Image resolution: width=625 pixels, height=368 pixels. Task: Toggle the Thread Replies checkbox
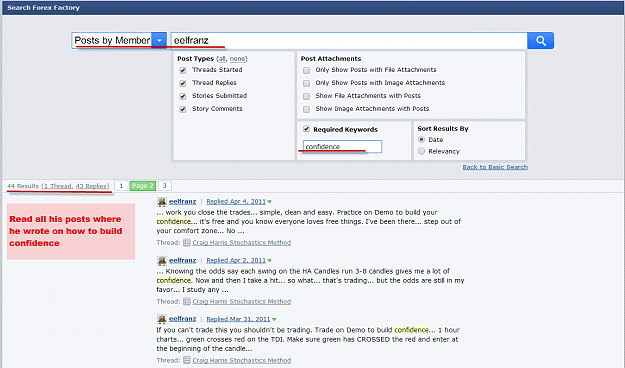[x=183, y=83]
